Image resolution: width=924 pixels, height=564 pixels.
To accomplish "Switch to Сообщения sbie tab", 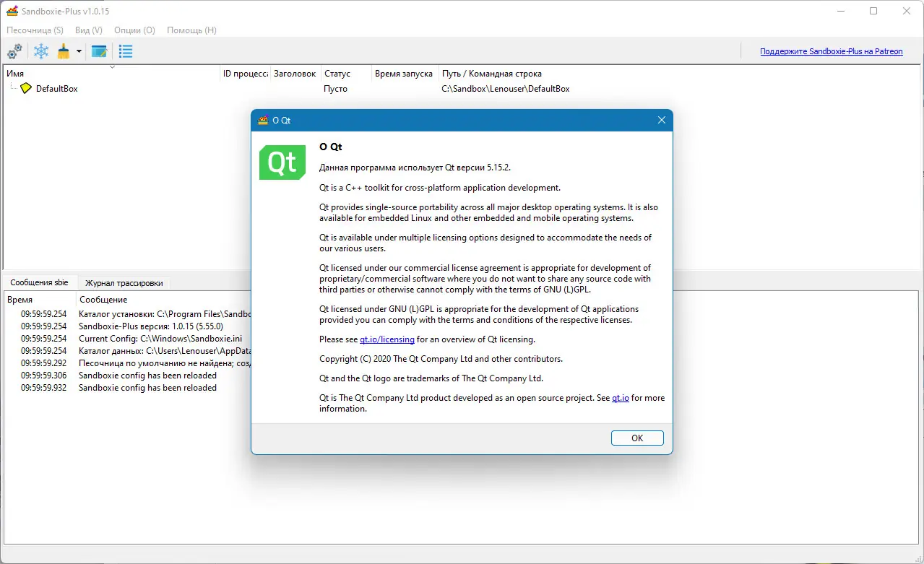I will (x=40, y=283).
